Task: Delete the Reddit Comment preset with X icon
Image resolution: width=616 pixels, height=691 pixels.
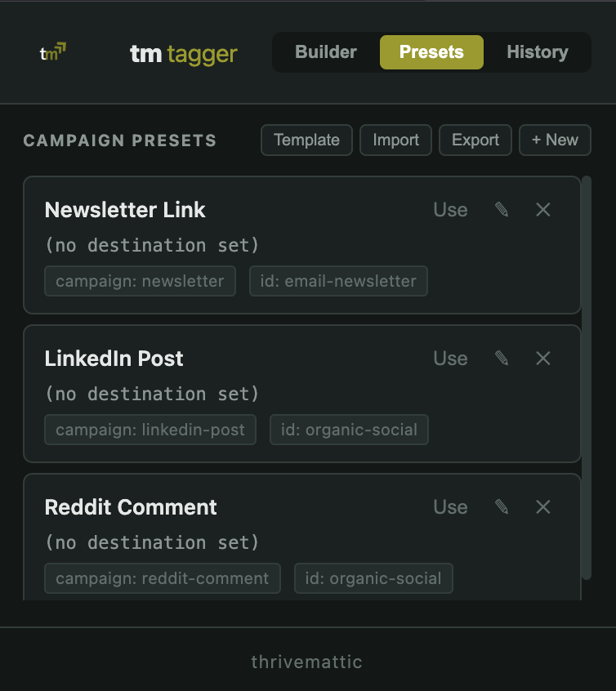Action: (x=542, y=506)
